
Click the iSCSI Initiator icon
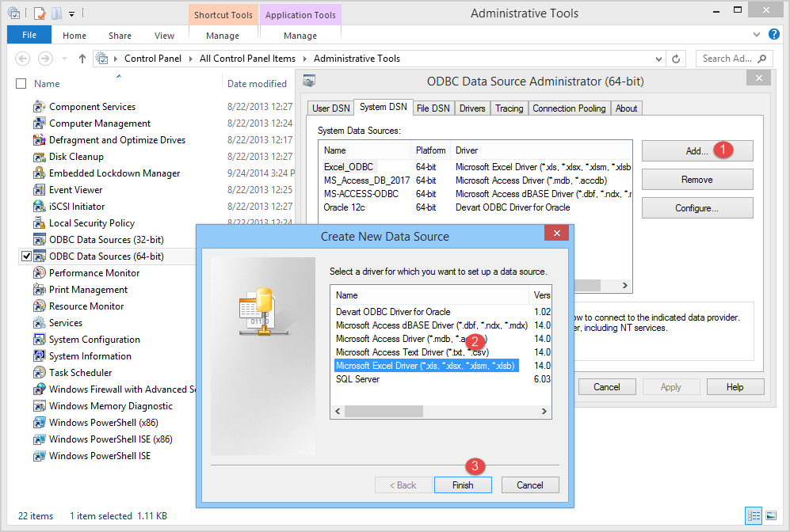[x=40, y=207]
